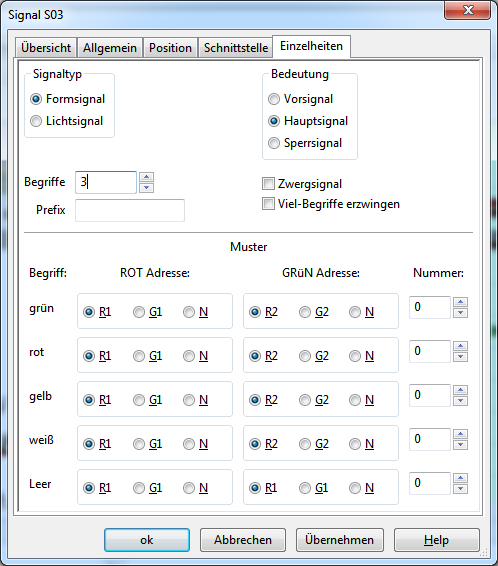
Task: Close the Signal S03 dialog window
Action: pos(468,10)
